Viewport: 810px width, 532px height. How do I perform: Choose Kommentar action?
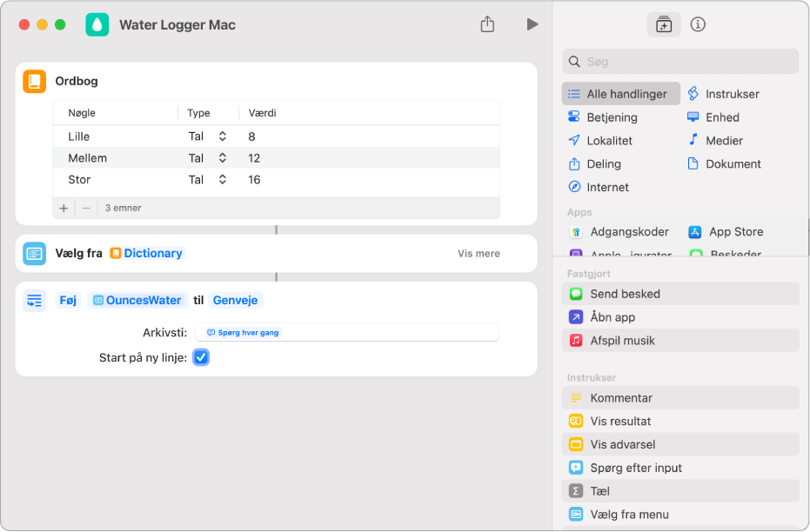pyautogui.click(x=680, y=398)
